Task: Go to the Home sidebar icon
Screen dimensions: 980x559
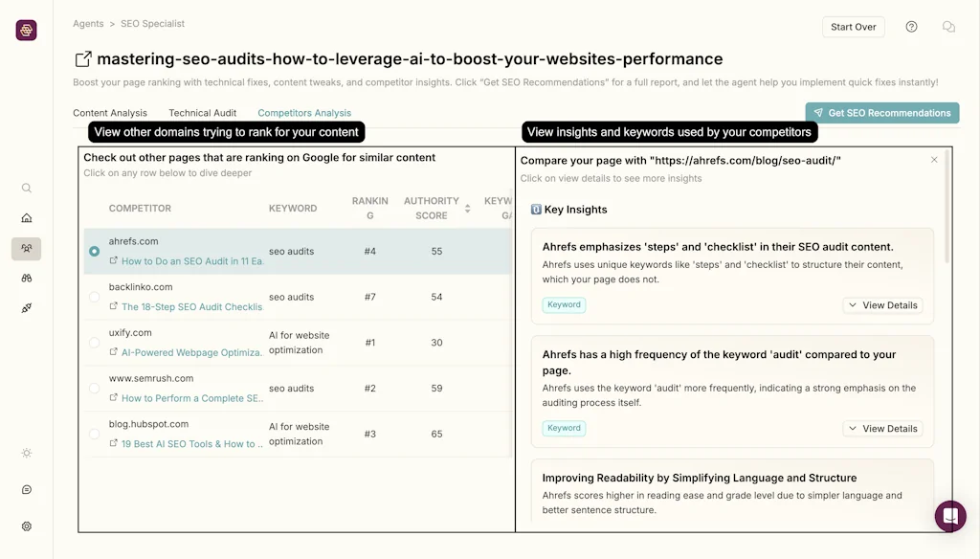Action: [27, 217]
